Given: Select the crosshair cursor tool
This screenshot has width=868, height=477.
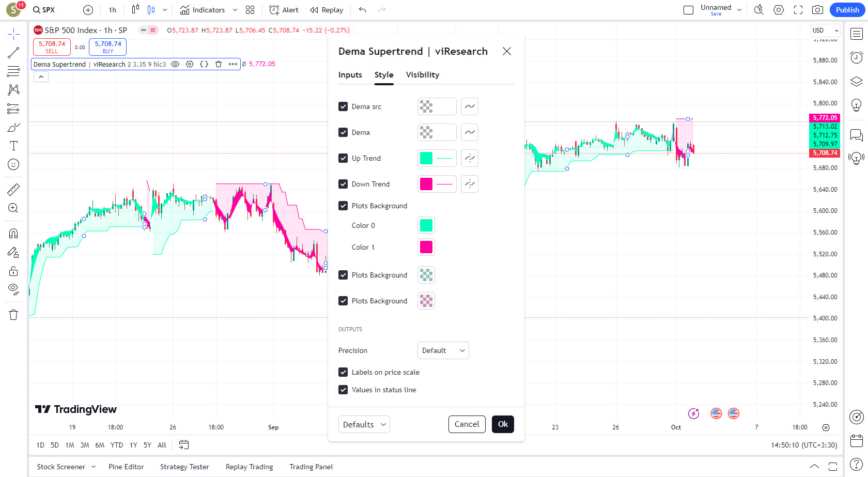Looking at the screenshot, I should pos(13,34).
